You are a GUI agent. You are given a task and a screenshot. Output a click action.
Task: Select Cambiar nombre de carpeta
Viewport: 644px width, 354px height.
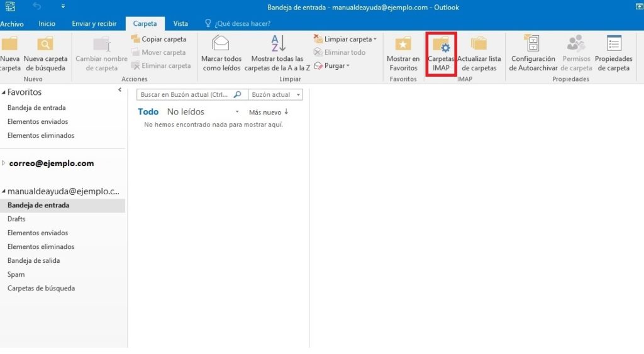point(101,54)
